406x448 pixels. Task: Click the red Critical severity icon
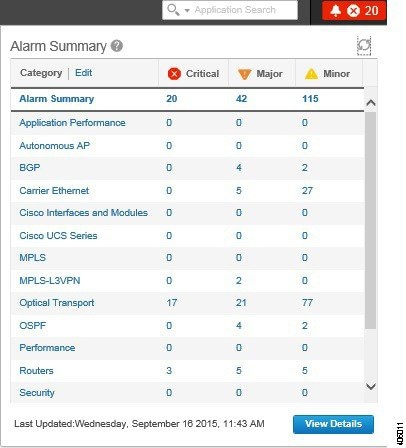pos(174,74)
